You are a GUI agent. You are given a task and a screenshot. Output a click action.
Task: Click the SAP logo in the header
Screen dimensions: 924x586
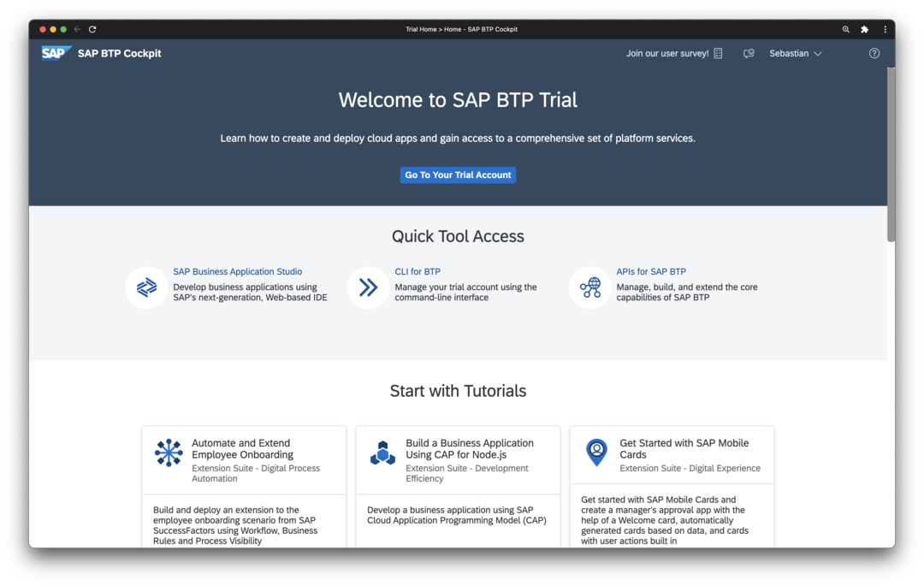point(56,53)
